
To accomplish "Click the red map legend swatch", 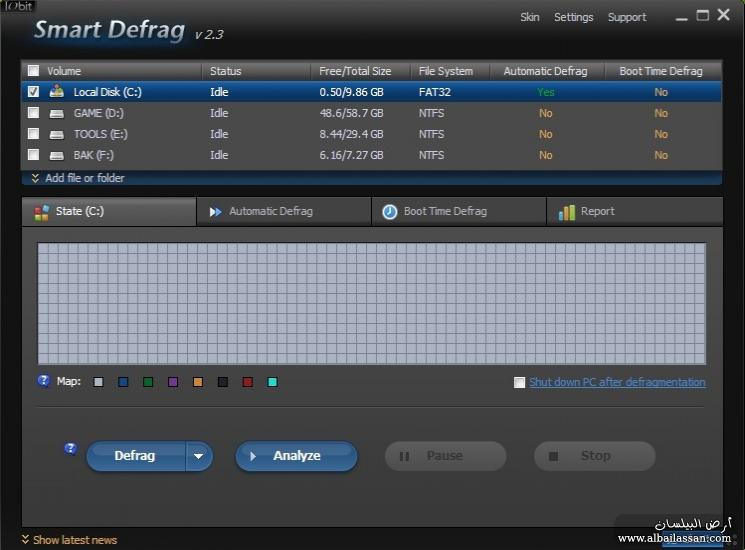I will (x=248, y=382).
